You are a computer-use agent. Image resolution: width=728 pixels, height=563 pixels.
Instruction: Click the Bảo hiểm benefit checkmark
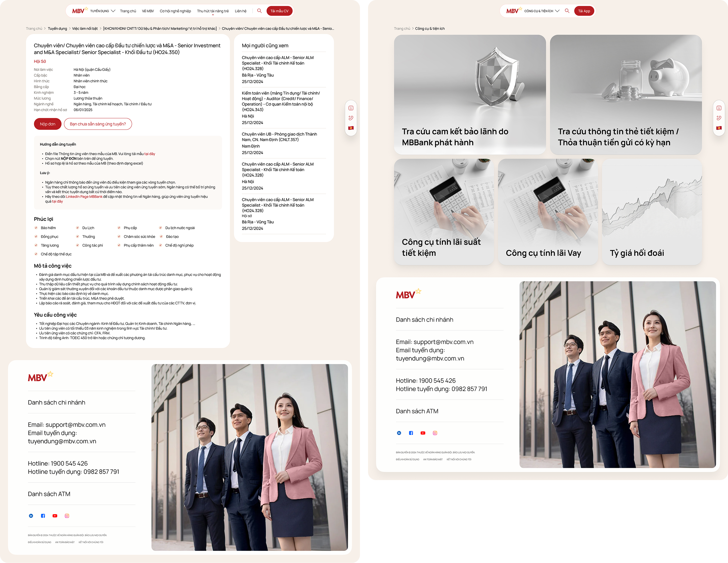[x=36, y=228]
